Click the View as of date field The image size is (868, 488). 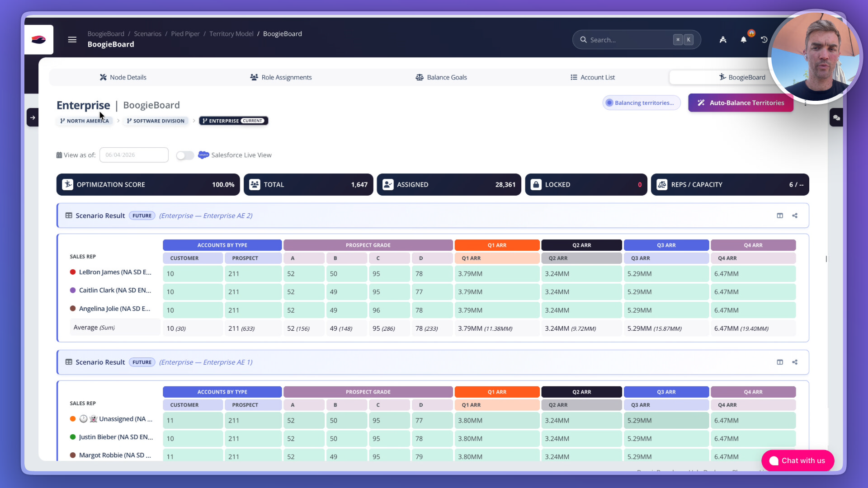point(134,155)
